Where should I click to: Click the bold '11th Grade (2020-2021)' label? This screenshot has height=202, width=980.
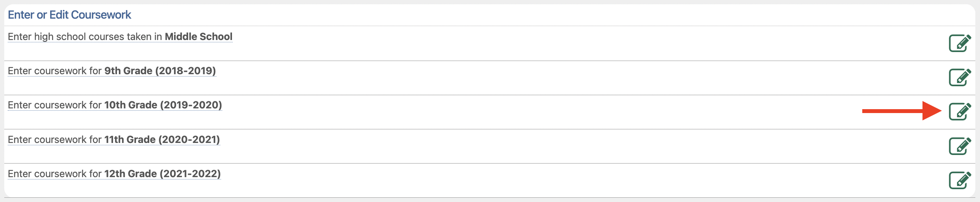click(162, 139)
